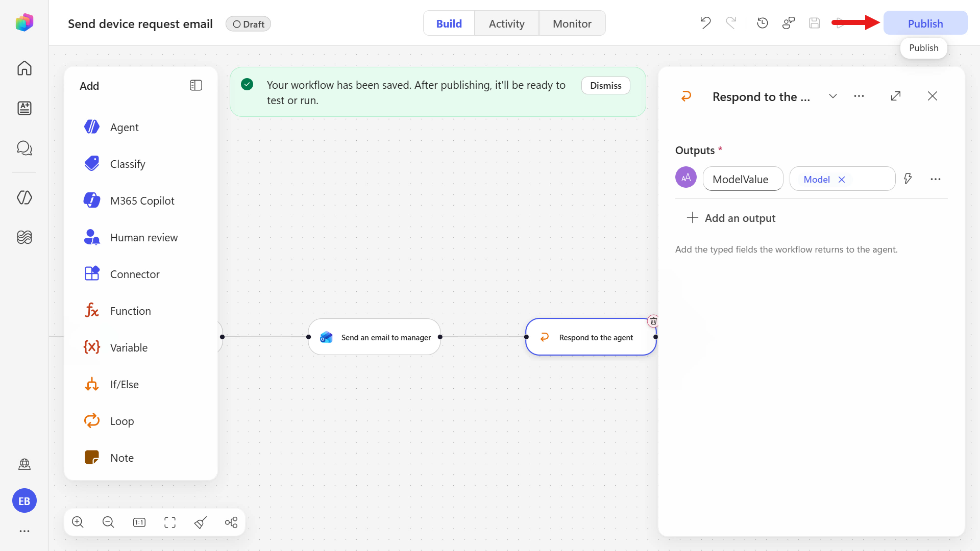The width and height of the screenshot is (980, 551).
Task: Open version history clock icon
Action: [x=763, y=23]
